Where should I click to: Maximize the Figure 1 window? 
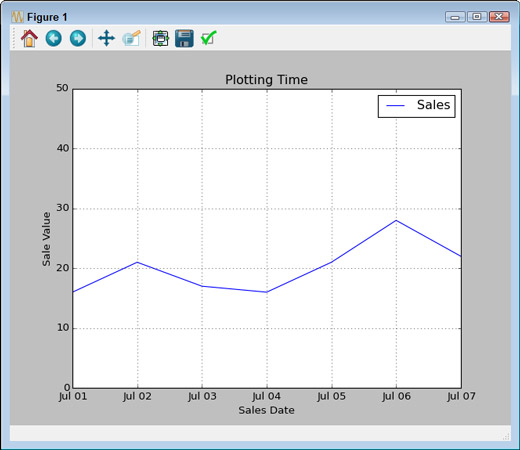pos(477,17)
